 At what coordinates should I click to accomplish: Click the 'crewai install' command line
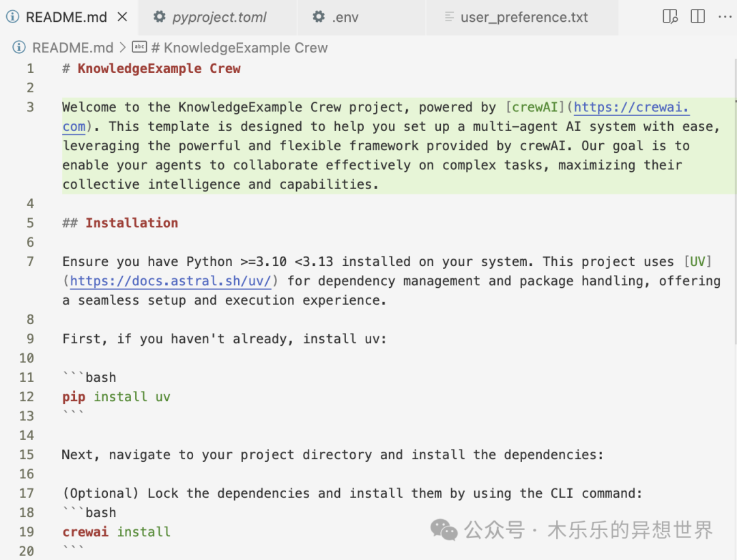tap(116, 532)
